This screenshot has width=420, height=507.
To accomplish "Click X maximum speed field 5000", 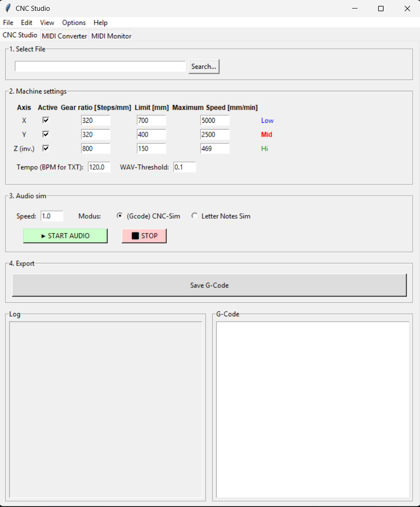I will pyautogui.click(x=214, y=120).
